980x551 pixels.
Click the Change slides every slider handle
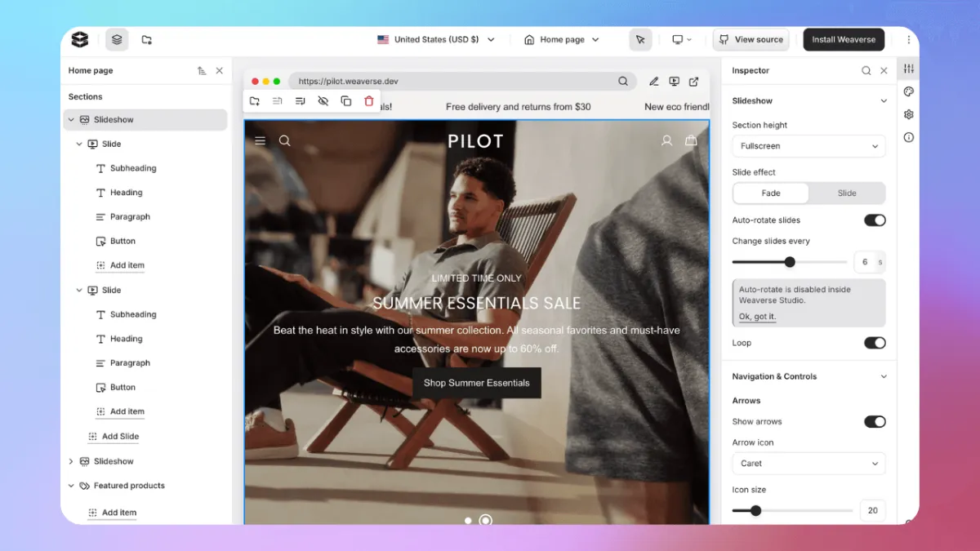[x=790, y=262]
